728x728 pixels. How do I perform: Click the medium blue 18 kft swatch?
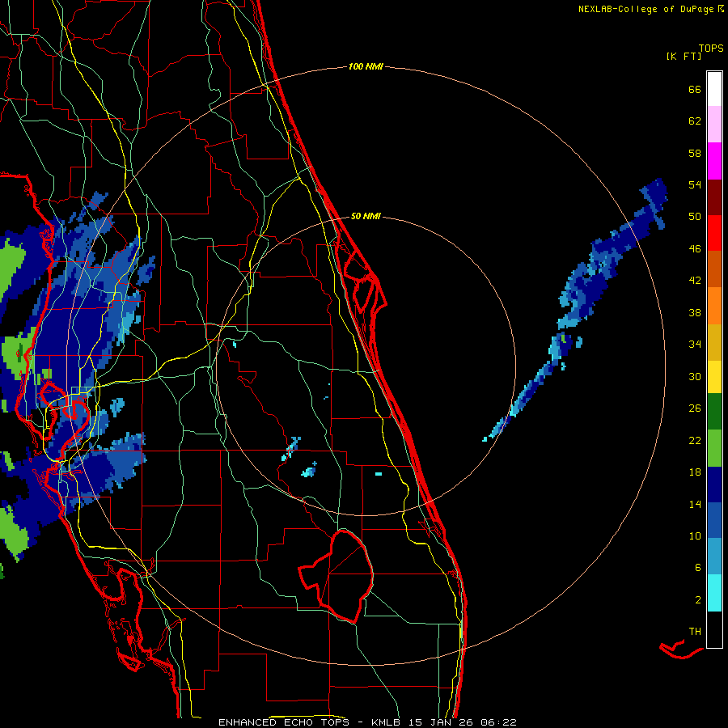coord(714,520)
